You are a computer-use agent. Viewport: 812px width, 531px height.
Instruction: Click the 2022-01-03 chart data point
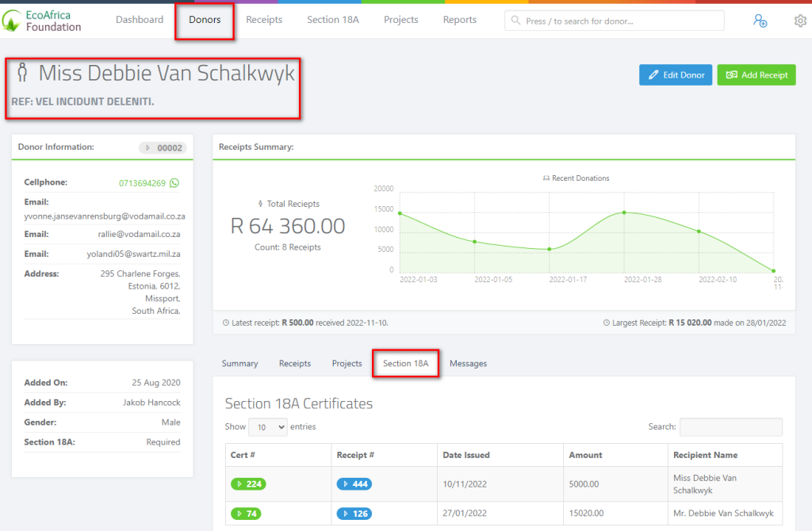[x=400, y=213]
